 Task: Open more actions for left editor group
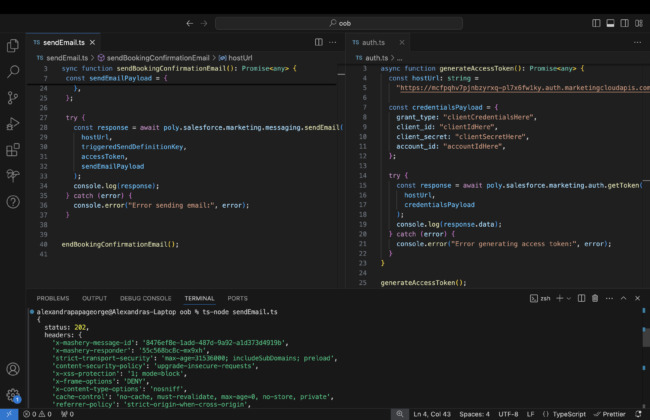coord(332,42)
